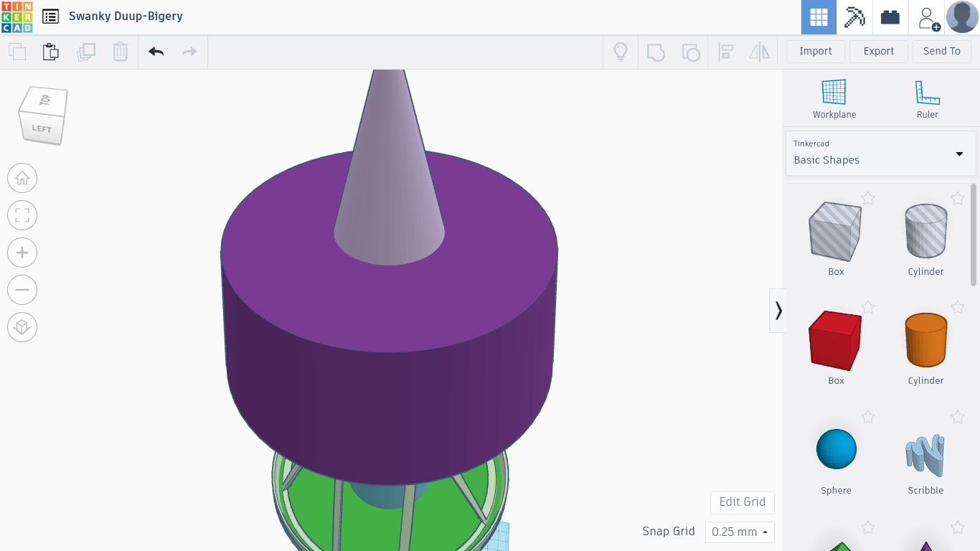Open the Align tool
This screenshot has width=980, height=551.
pyautogui.click(x=725, y=52)
